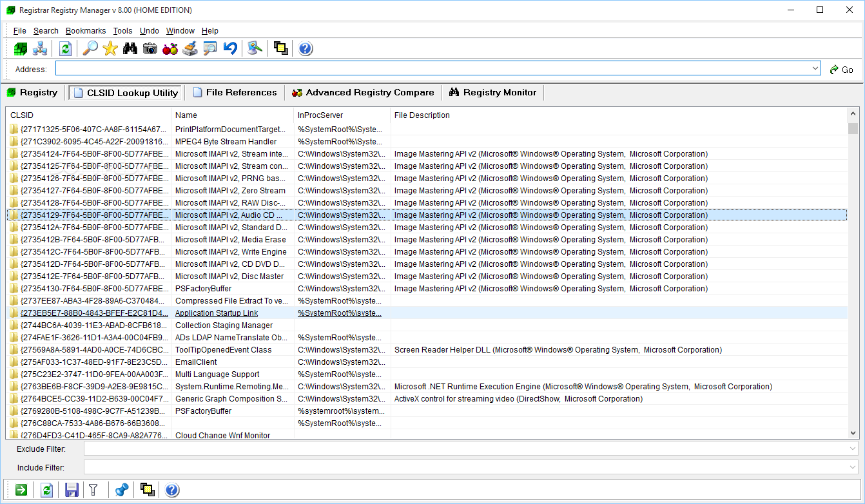Click inside the Include Filter field
The height and width of the screenshot is (504, 865).
coord(465,467)
